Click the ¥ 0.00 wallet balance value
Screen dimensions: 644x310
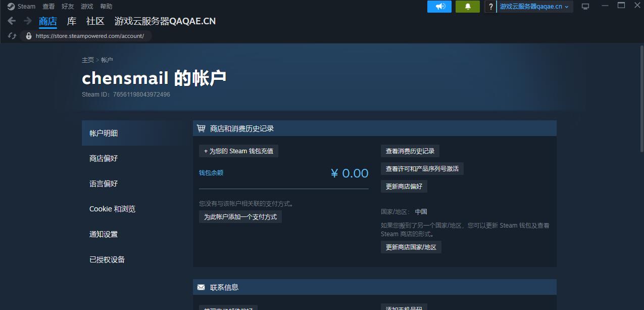(350, 173)
